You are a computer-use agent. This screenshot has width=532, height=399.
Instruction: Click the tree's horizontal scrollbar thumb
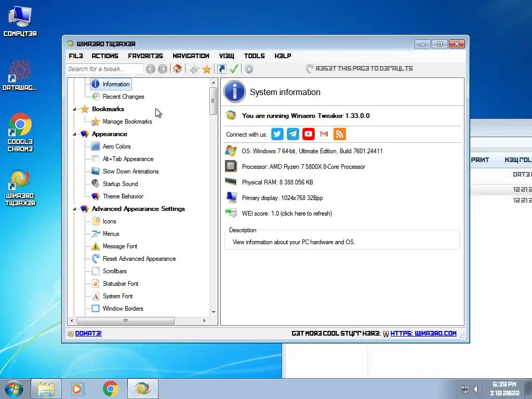coord(126,321)
